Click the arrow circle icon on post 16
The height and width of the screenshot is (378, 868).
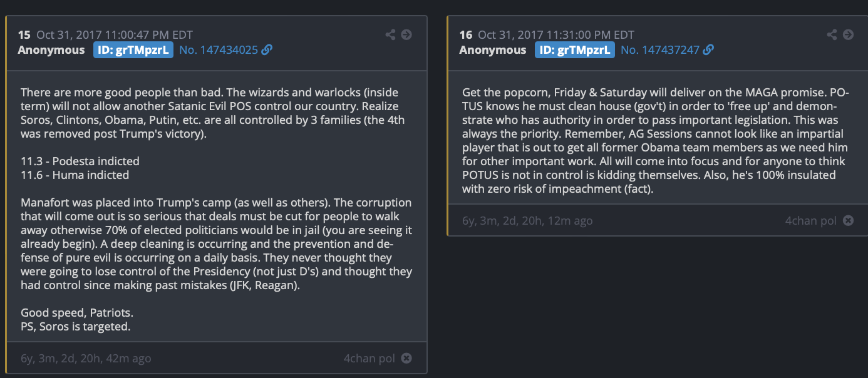click(848, 34)
